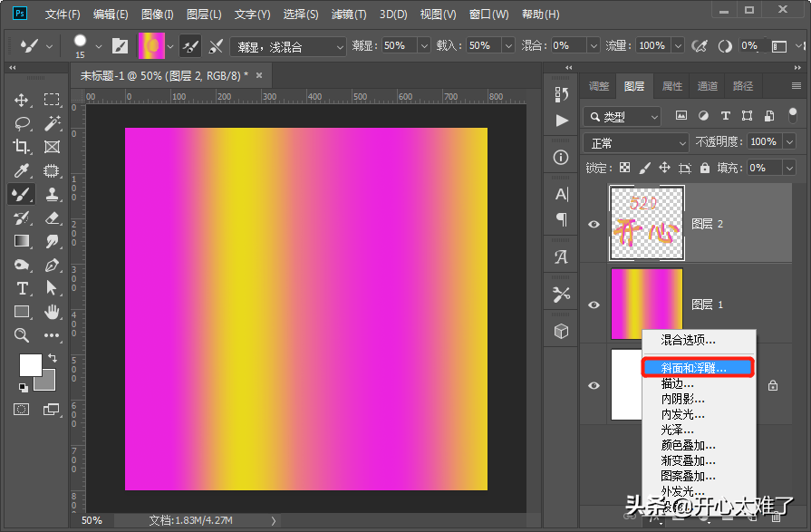The width and height of the screenshot is (811, 532).
Task: Expand the 潮湿，浅混合 brush preset dropdown
Action: click(287, 46)
